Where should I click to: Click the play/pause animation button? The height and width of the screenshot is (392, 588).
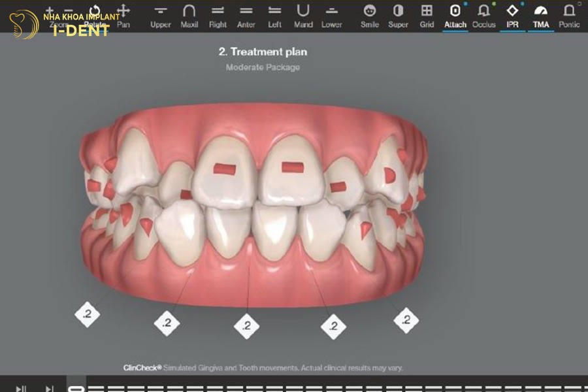click(x=21, y=388)
